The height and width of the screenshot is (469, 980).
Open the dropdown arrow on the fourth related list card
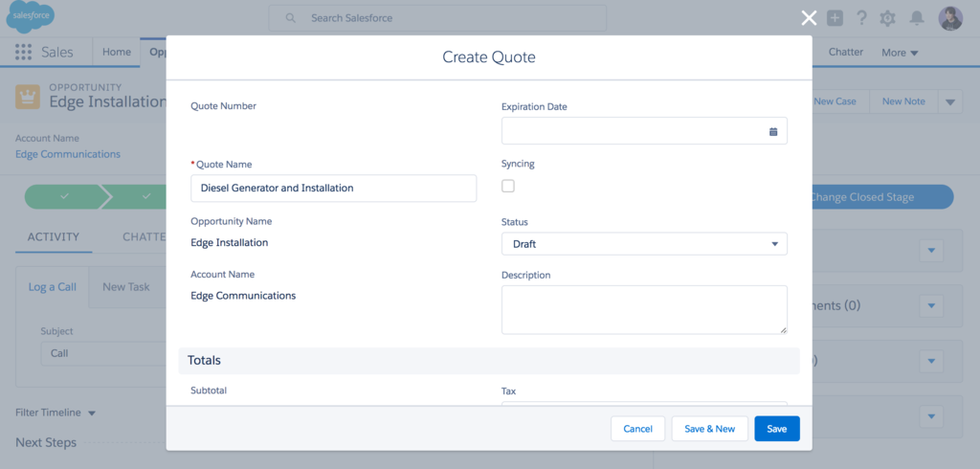click(931, 415)
